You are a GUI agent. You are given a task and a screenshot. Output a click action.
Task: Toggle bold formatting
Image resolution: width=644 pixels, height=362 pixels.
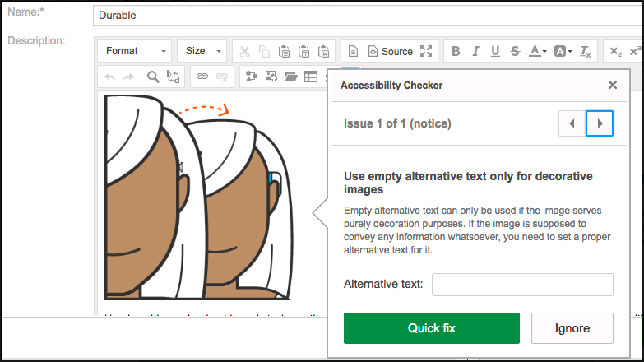(456, 51)
